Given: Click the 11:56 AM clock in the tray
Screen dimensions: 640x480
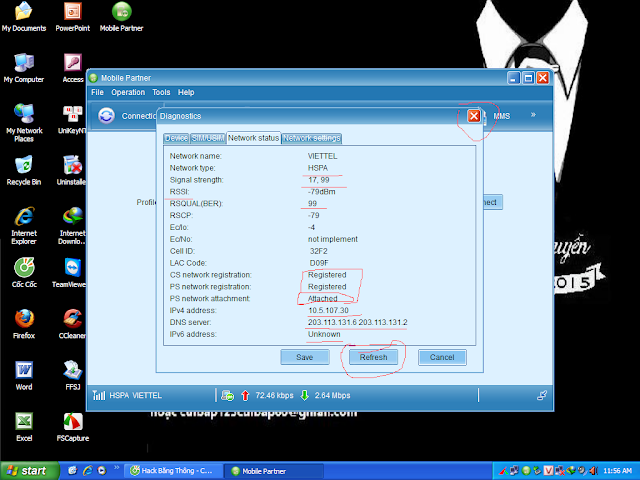Looking at the screenshot, I should (617, 471).
